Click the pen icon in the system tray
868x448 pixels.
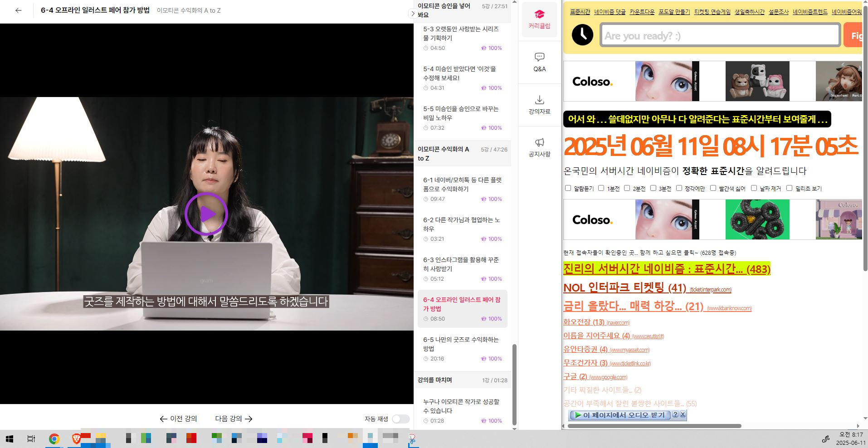pyautogui.click(x=826, y=438)
